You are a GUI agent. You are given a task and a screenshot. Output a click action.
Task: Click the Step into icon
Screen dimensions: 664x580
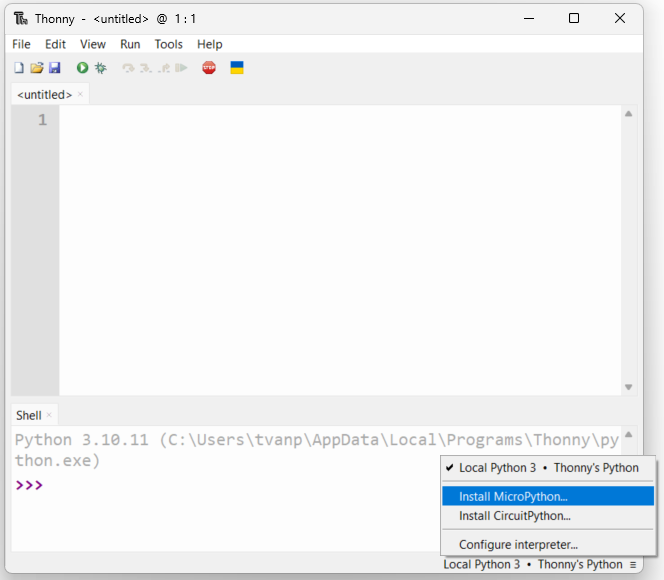point(146,68)
